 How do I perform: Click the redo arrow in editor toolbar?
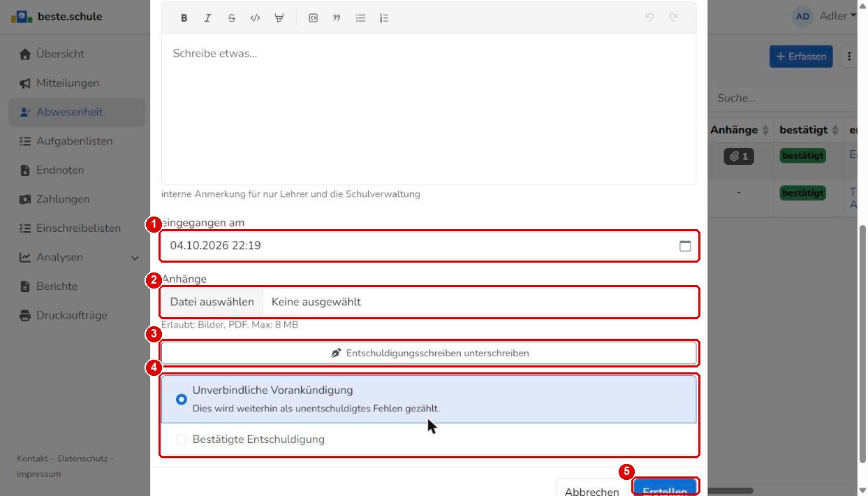click(673, 18)
